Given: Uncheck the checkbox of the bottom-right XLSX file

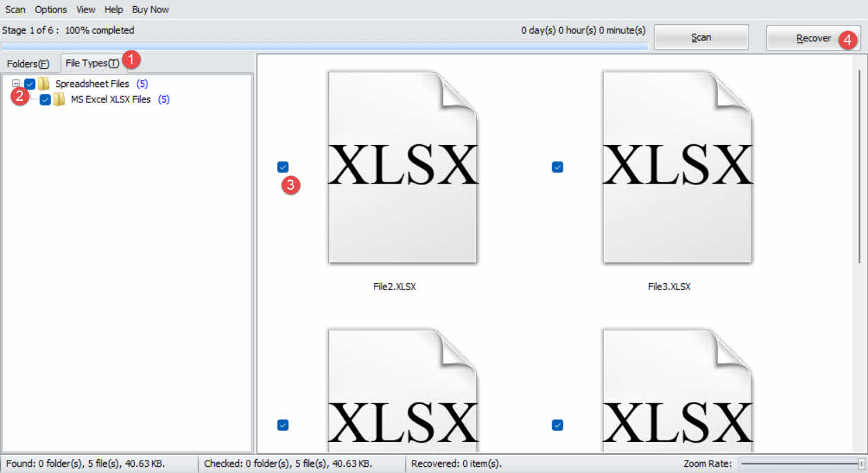Looking at the screenshot, I should click(x=558, y=425).
